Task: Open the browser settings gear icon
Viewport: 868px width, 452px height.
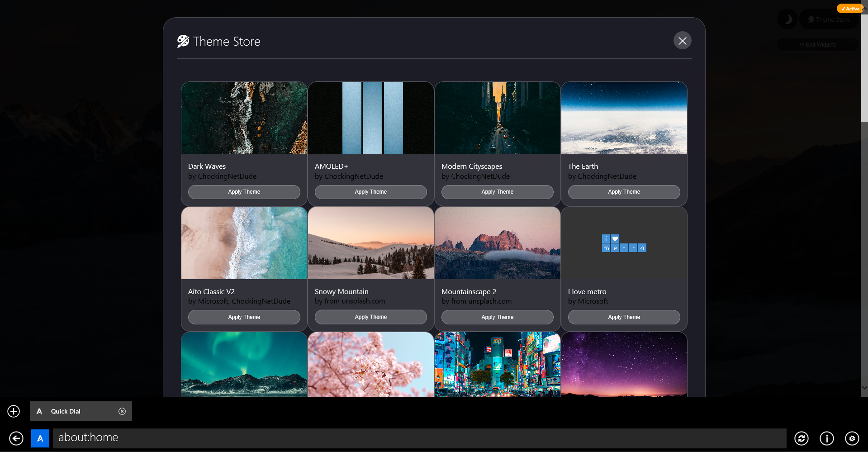Action: (852, 438)
